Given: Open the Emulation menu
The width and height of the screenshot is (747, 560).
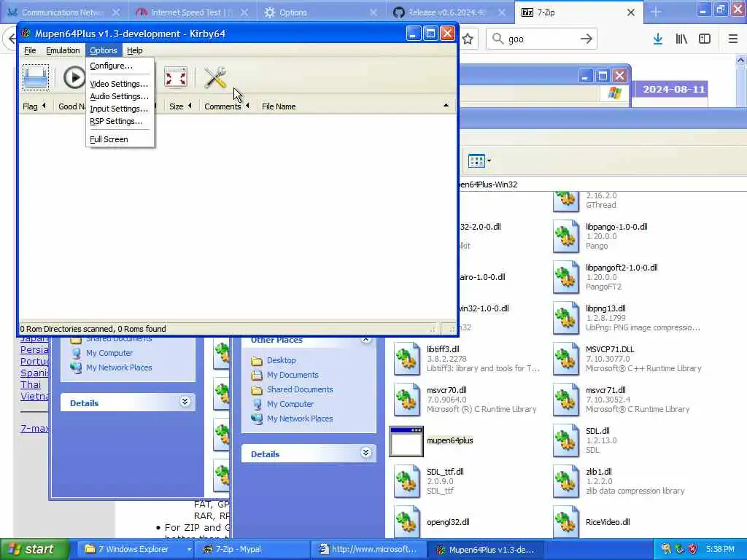Looking at the screenshot, I should click(x=63, y=50).
